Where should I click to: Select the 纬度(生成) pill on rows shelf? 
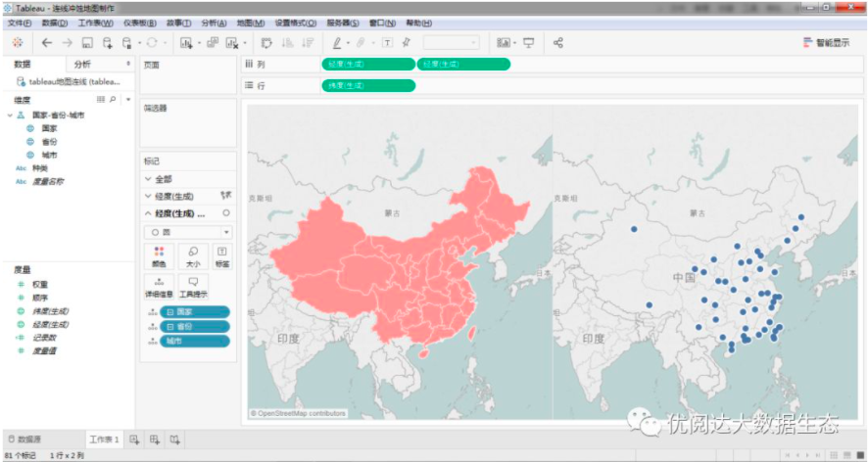pos(367,86)
